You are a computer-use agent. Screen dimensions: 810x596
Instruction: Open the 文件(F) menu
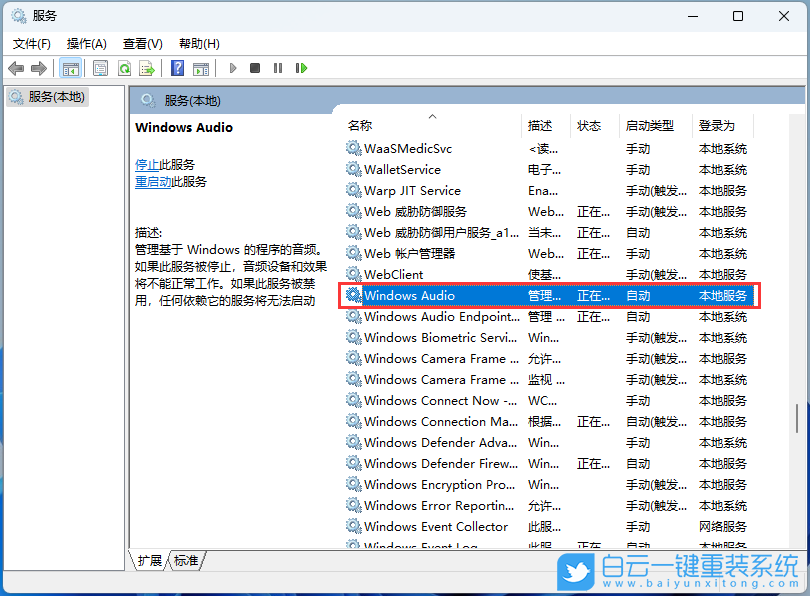[x=31, y=43]
